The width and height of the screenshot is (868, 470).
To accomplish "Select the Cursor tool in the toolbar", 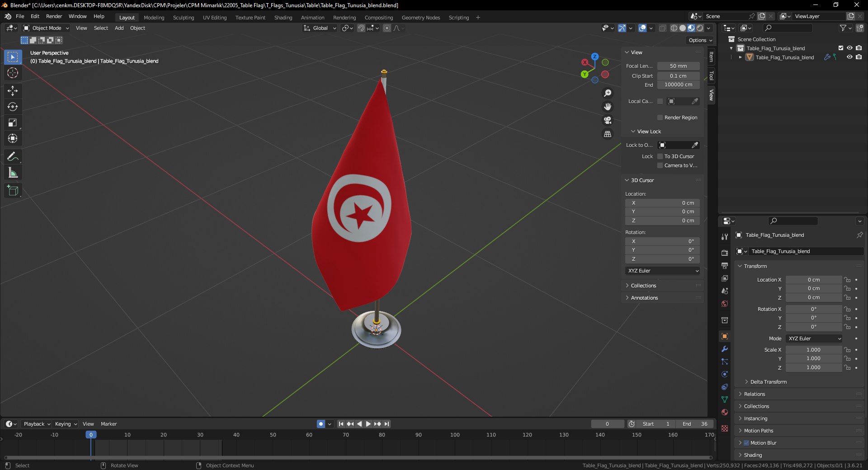I will click(x=13, y=73).
